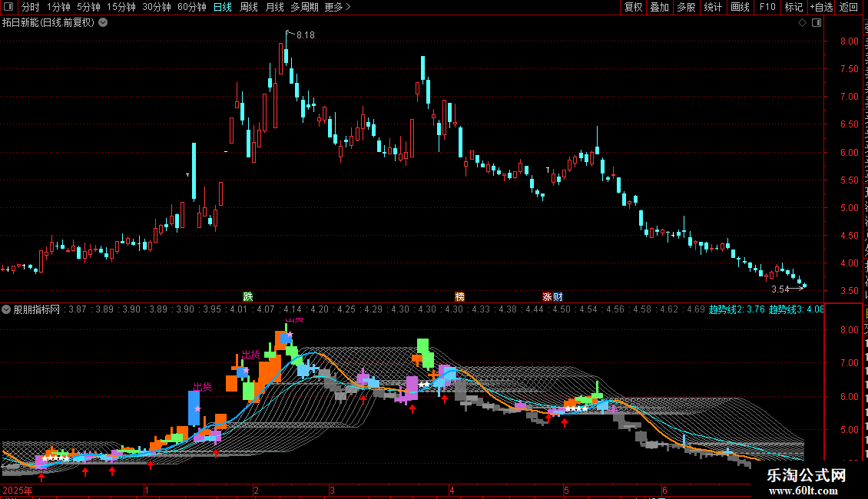Click the 6.50 price axis label

[x=849, y=124]
